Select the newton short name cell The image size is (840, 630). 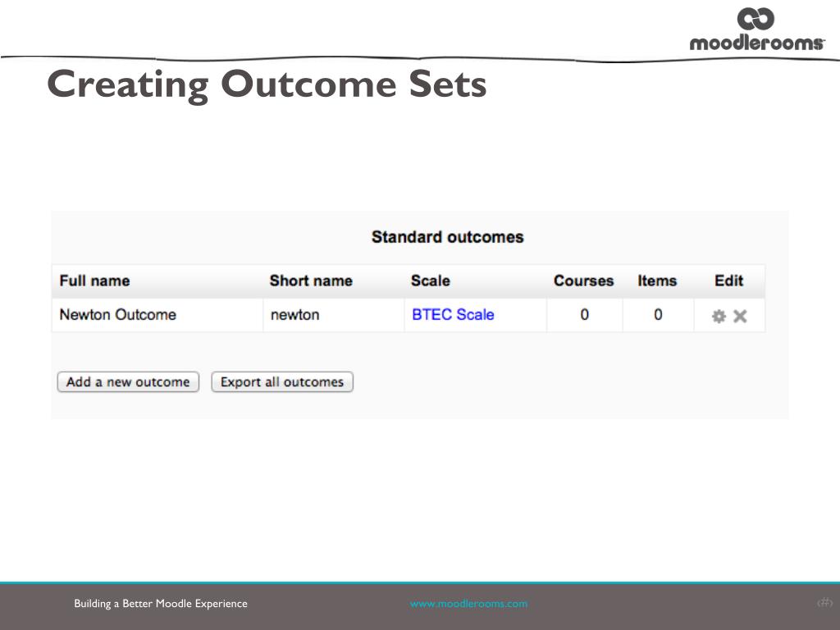(x=334, y=315)
